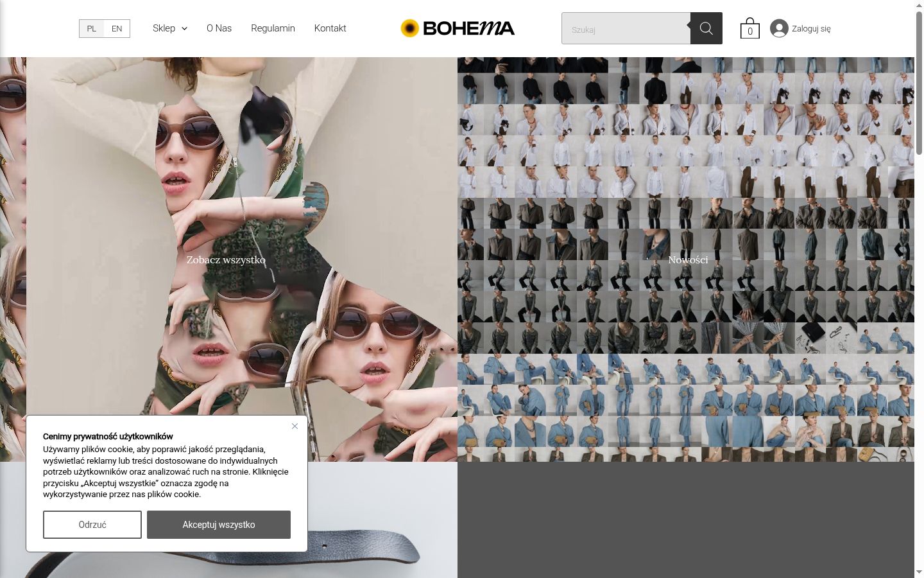Open the Nowości collection link

pos(688,259)
